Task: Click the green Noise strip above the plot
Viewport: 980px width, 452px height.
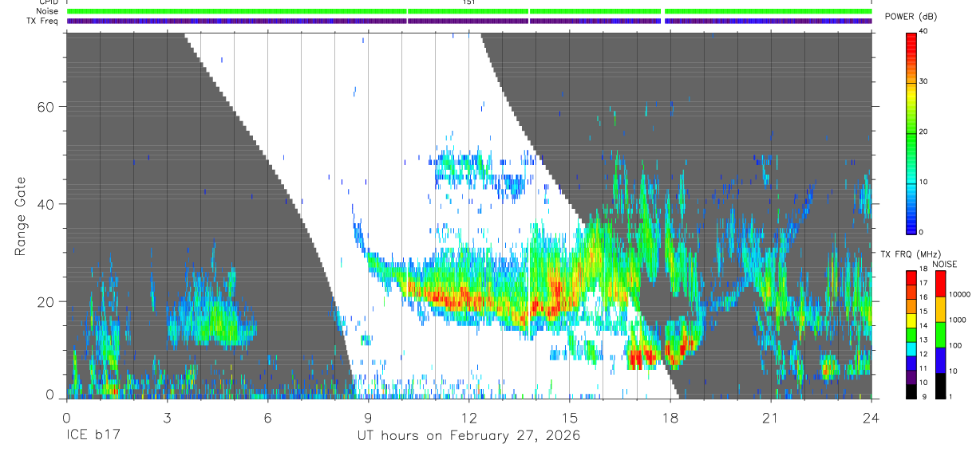Action: pos(469,11)
